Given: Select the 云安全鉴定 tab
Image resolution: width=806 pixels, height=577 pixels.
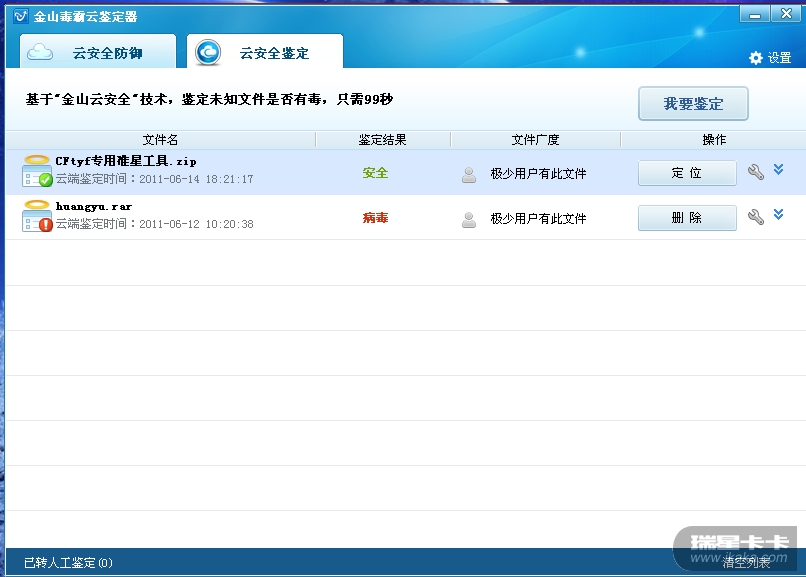Looking at the screenshot, I should [265, 51].
